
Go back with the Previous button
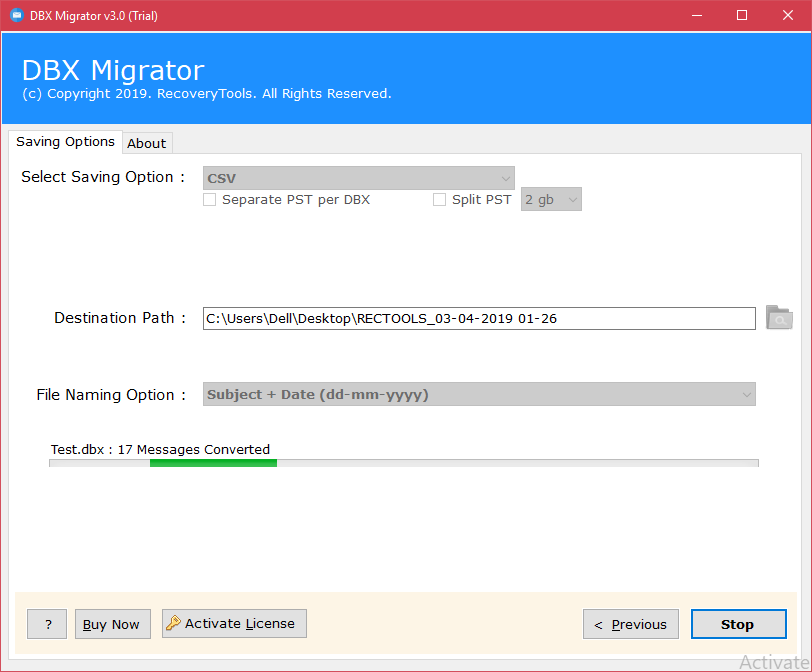(631, 624)
